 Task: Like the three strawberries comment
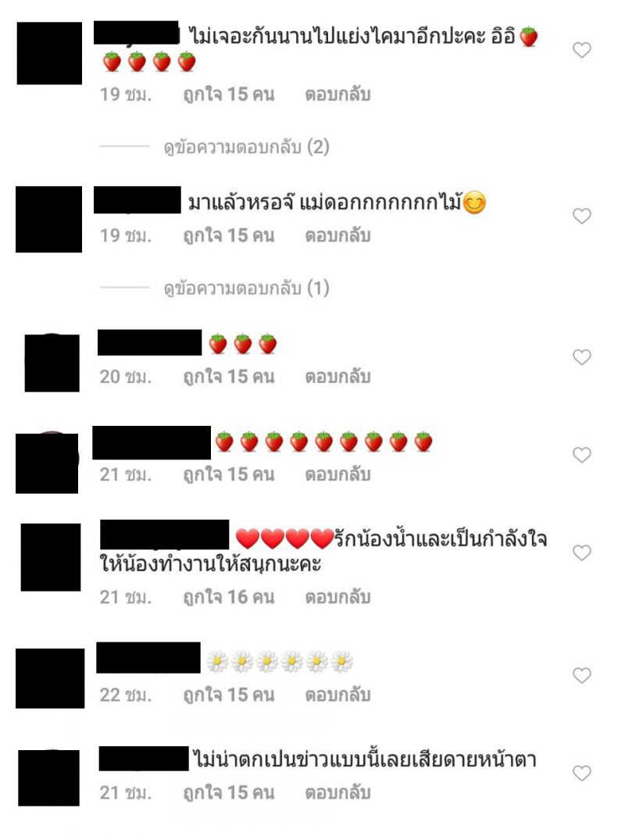(x=581, y=357)
